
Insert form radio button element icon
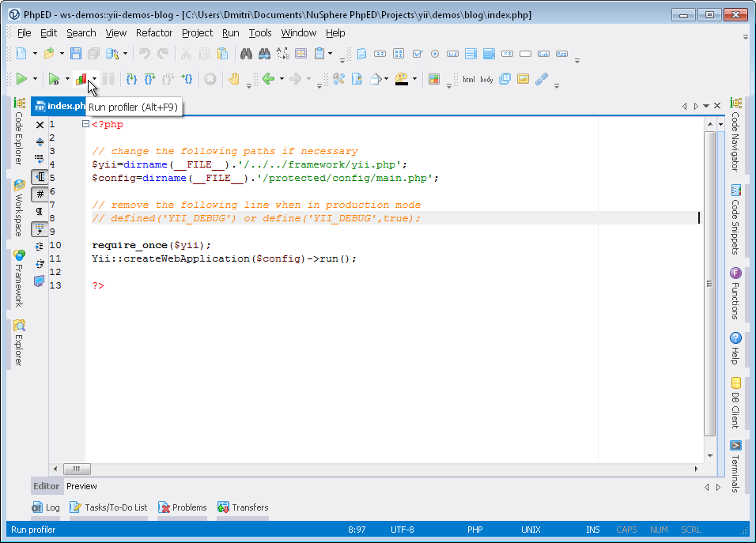(435, 54)
